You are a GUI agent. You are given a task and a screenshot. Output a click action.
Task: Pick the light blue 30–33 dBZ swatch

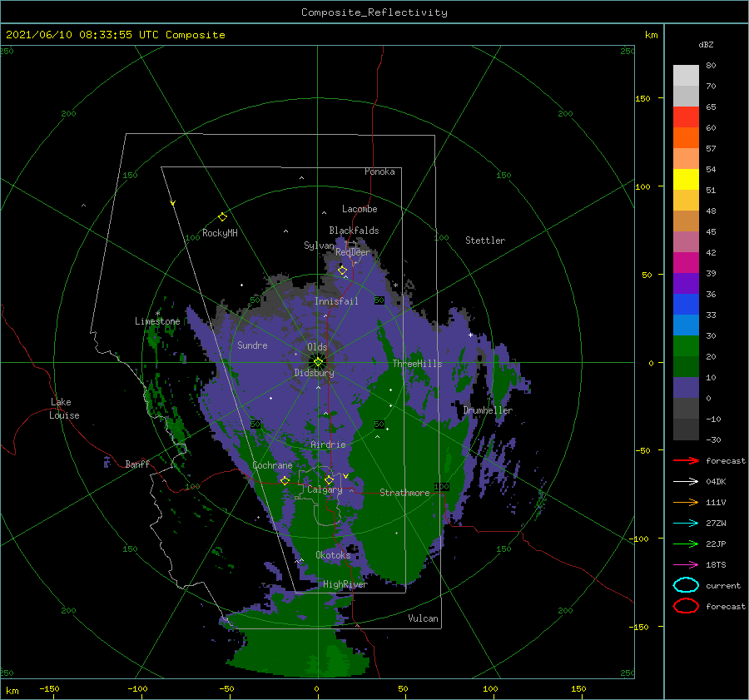(686, 325)
